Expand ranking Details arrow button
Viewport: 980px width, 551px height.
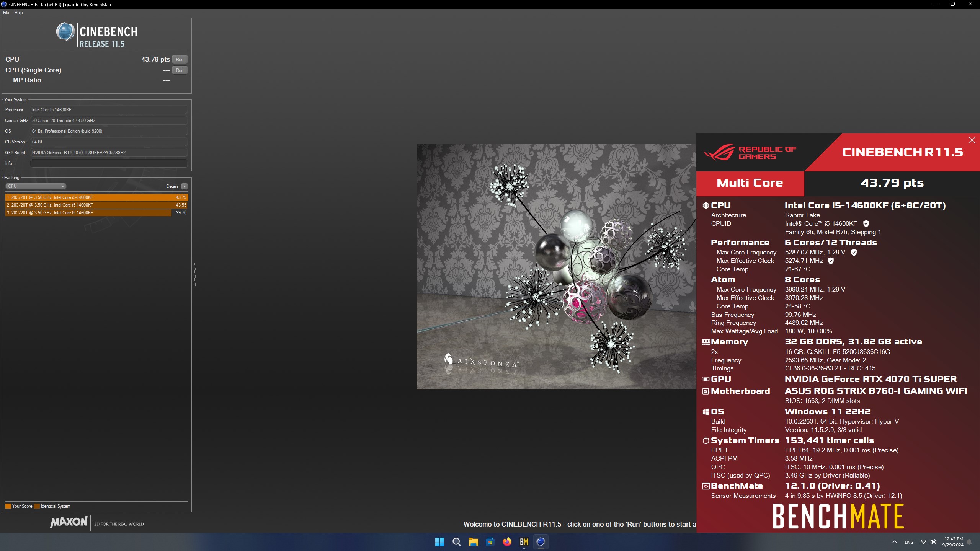185,186
